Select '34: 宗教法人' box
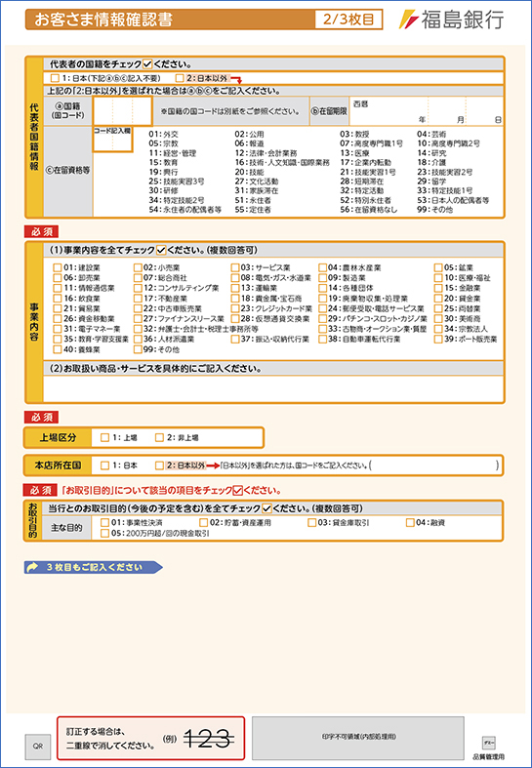532x768 pixels. pyautogui.click(x=438, y=329)
